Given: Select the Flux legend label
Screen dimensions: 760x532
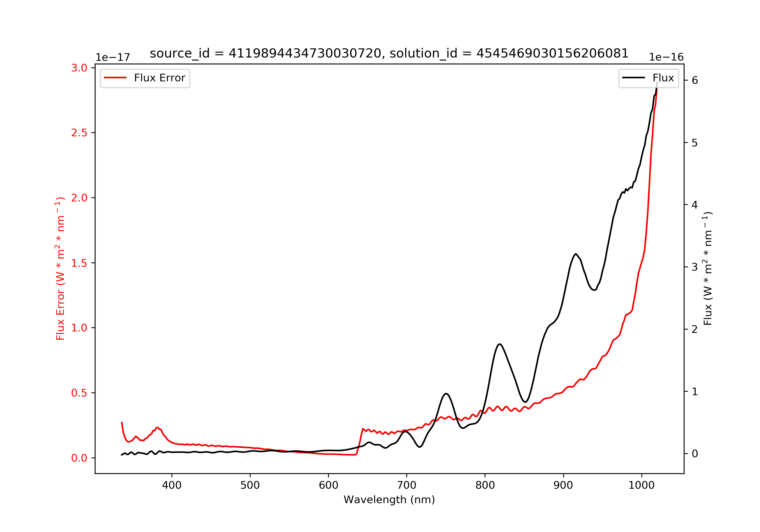Looking at the screenshot, I should [x=663, y=78].
